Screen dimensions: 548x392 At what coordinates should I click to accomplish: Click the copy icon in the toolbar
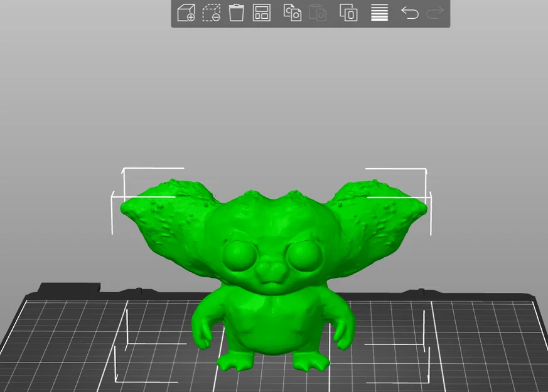[293, 12]
